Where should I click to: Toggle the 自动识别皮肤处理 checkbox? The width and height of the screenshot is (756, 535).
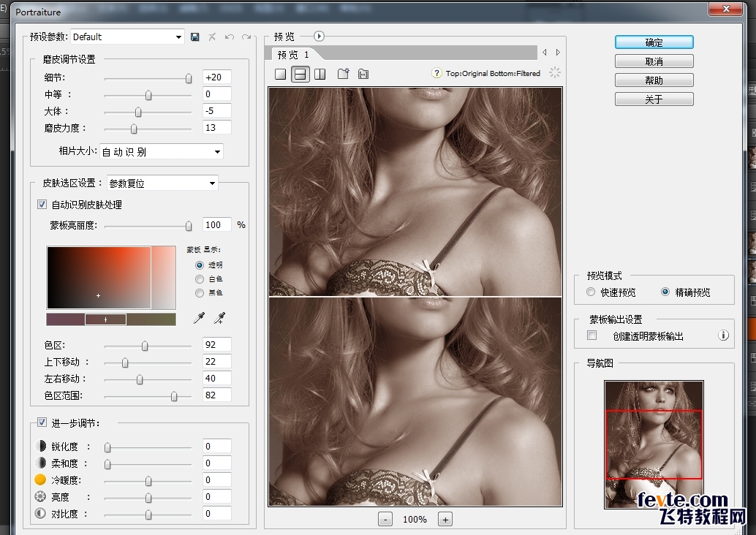coord(42,205)
